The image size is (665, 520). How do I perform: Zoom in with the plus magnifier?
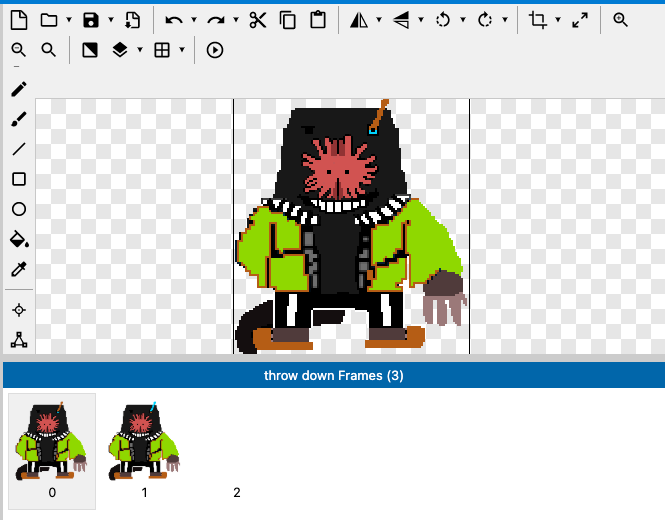coord(620,20)
